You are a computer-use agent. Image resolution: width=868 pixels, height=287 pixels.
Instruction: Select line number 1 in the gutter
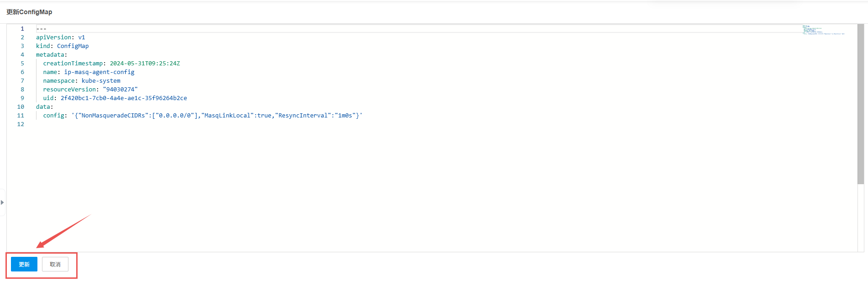pos(22,28)
